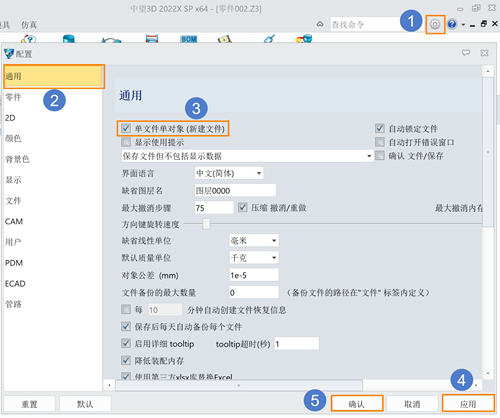The width and height of the screenshot is (500, 418).
Task: Enable the 每 10 分钟 auto-recovery checkbox
Action: (x=126, y=309)
